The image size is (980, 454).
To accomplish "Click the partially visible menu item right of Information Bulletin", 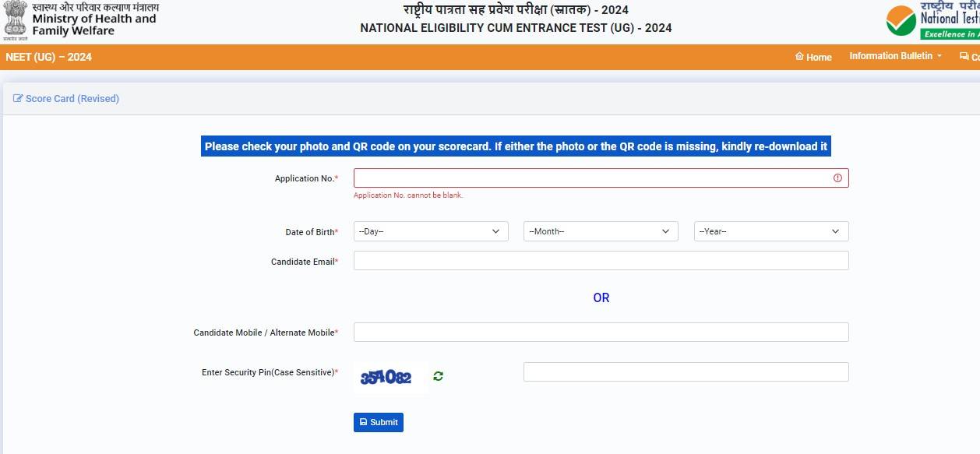I will (969, 57).
